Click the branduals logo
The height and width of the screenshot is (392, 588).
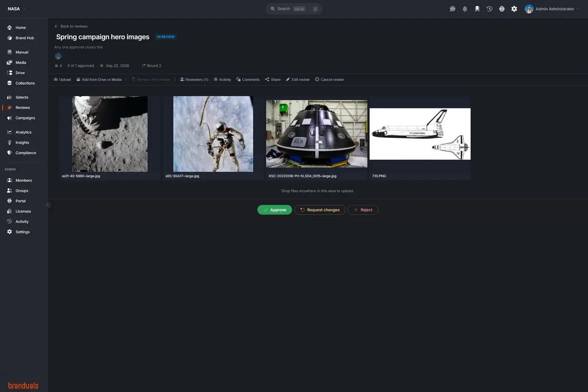coord(23,385)
